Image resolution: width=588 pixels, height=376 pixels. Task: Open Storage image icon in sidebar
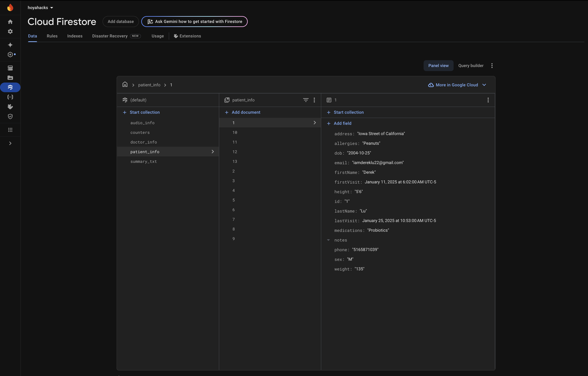(10, 78)
